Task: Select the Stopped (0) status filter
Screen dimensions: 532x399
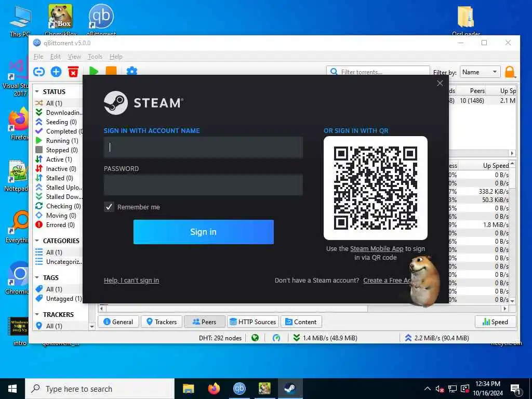Action: 58,150
